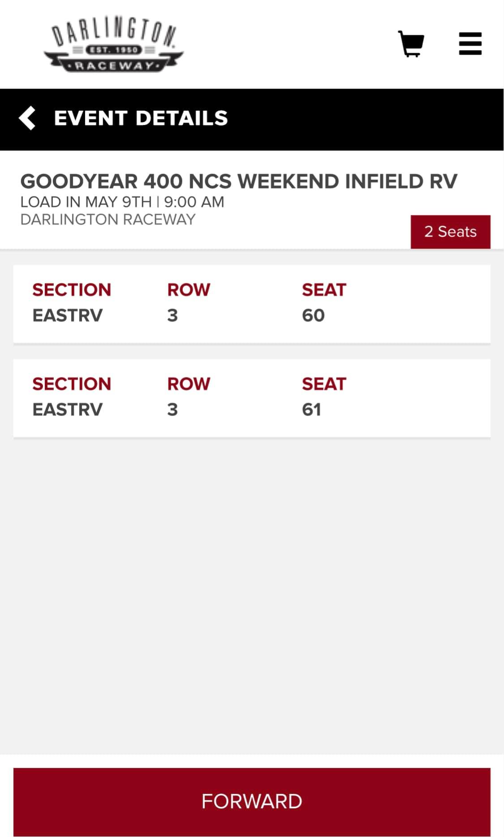Click the Goodyear 400 NCS Weekend title
The height and width of the screenshot is (837, 504).
click(x=239, y=182)
